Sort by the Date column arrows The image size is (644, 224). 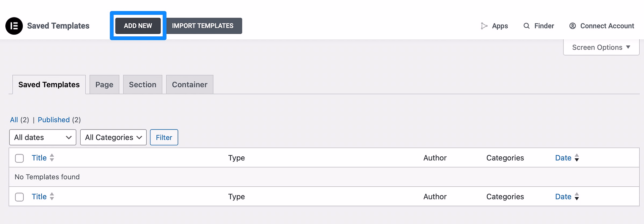click(577, 157)
